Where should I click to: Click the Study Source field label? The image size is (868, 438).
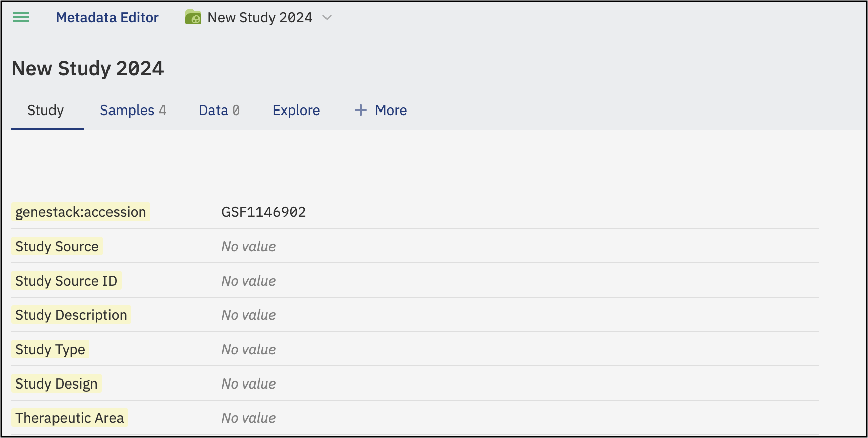pyautogui.click(x=57, y=246)
